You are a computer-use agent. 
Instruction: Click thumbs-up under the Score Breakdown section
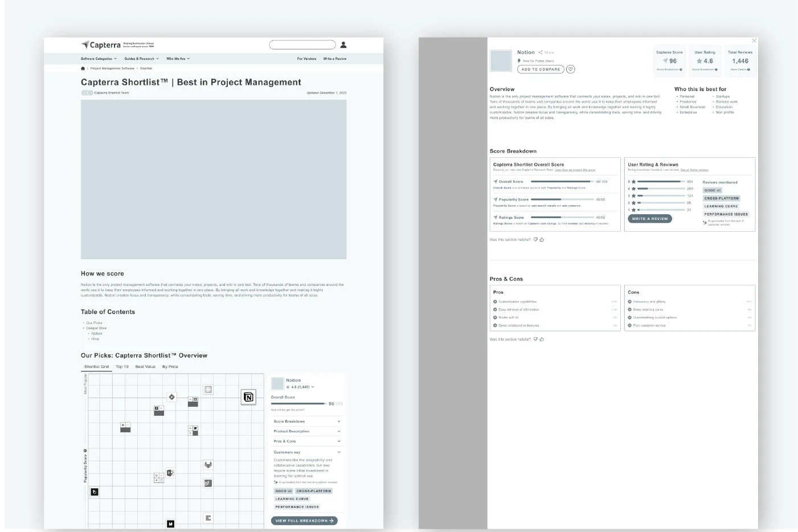point(542,240)
